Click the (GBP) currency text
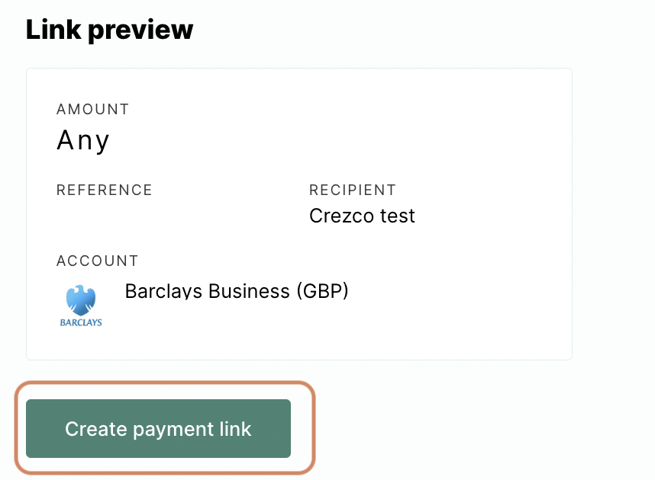The height and width of the screenshot is (480, 655). click(322, 291)
